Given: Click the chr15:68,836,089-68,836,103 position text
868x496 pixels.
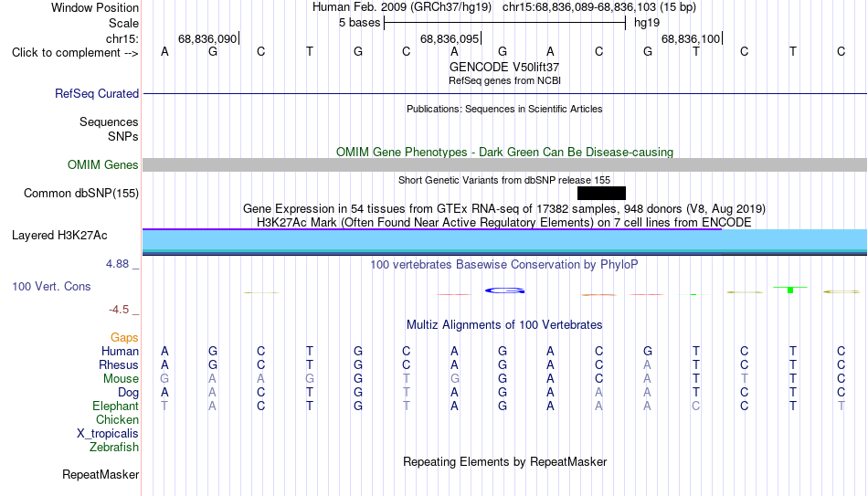Looking at the screenshot, I should pyautogui.click(x=579, y=7).
